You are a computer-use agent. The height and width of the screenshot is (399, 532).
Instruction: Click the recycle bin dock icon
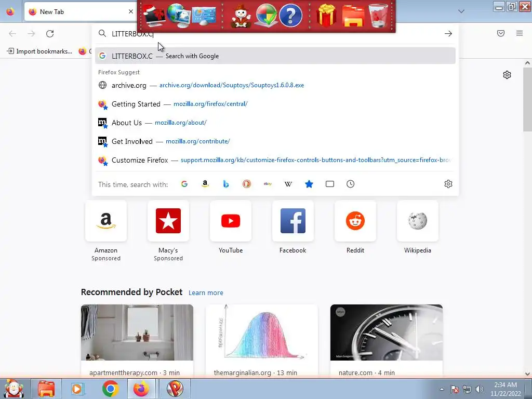pos(378,16)
